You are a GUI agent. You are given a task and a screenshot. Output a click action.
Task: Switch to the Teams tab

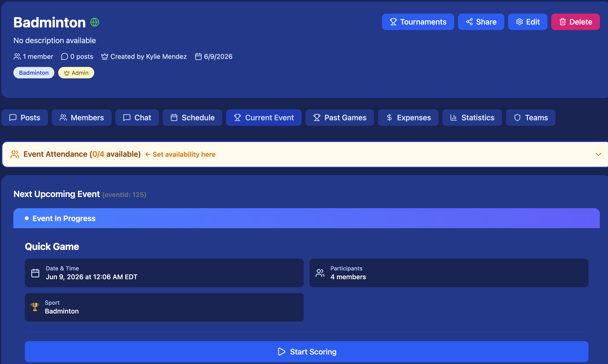tap(531, 117)
